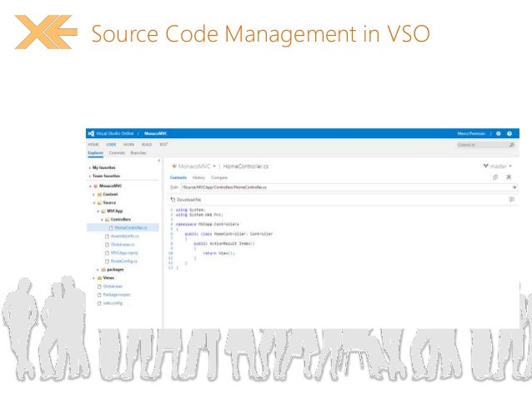This screenshot has width=532, height=399.
Task: Open AssemblyInfo.cs in the tree
Action: (x=125, y=237)
